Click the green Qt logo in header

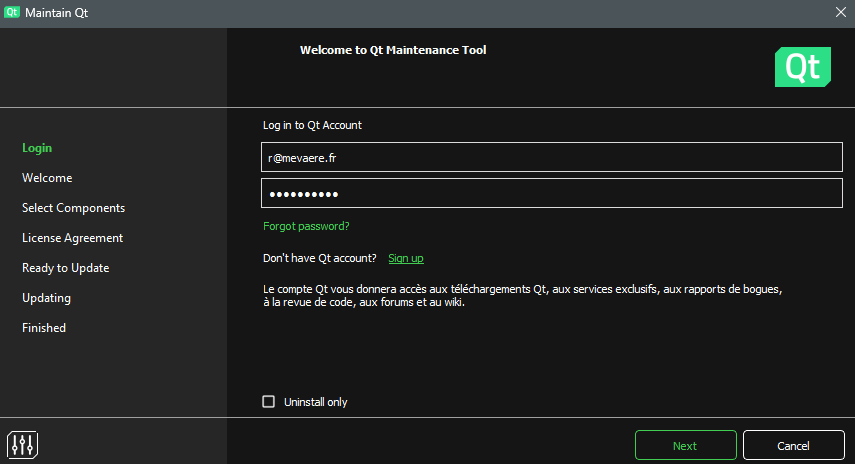802,67
